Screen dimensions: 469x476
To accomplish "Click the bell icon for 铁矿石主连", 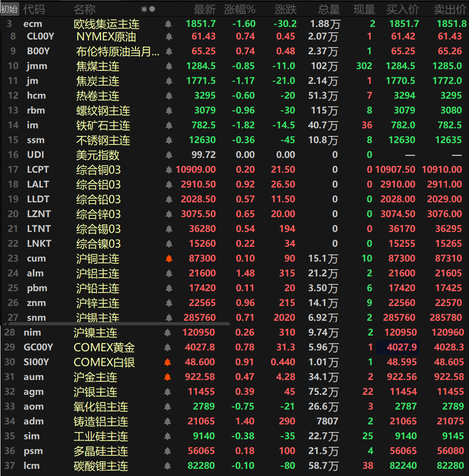I will click(169, 125).
